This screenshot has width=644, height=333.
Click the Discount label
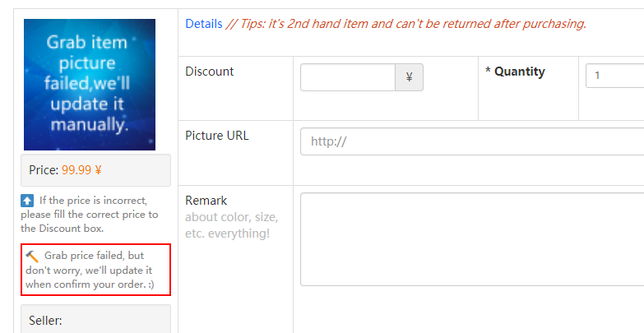click(210, 72)
